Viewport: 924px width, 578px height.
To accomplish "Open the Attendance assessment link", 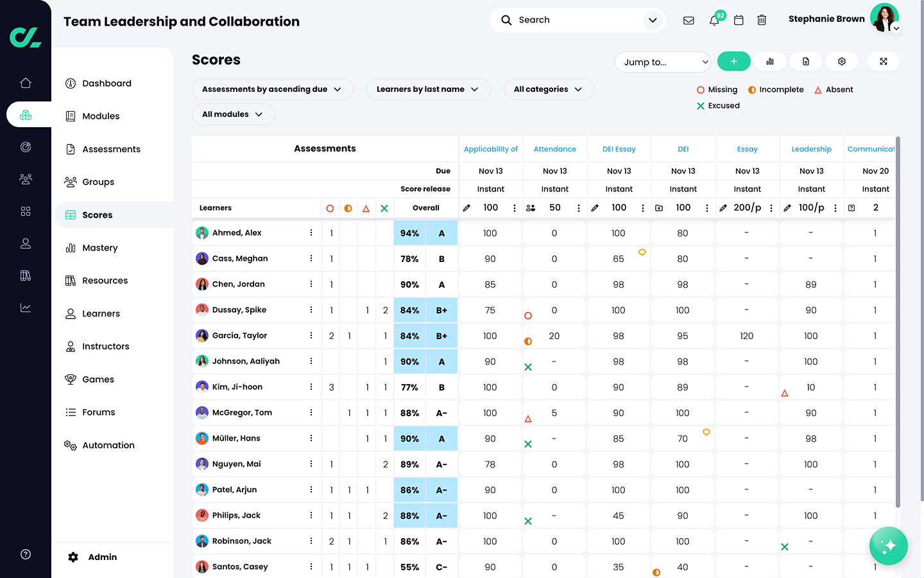I will click(555, 149).
